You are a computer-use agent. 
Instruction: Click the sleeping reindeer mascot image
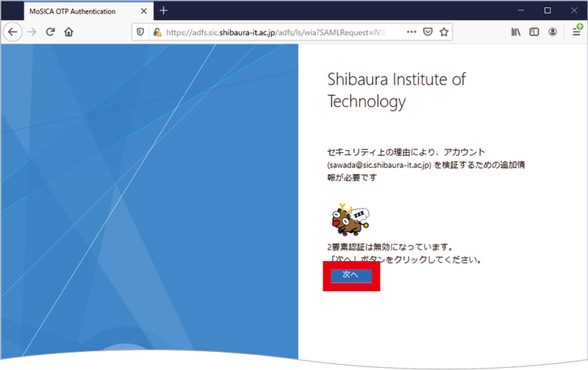(351, 219)
